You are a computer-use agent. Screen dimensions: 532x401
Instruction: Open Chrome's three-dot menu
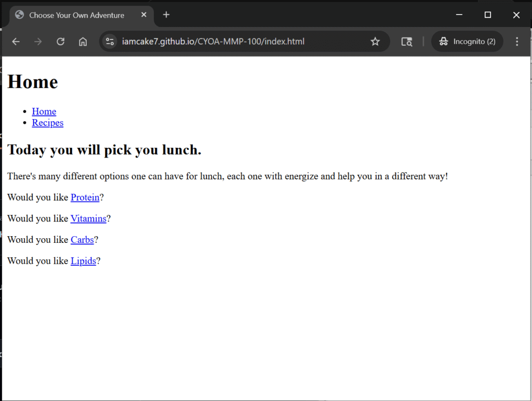click(x=517, y=42)
